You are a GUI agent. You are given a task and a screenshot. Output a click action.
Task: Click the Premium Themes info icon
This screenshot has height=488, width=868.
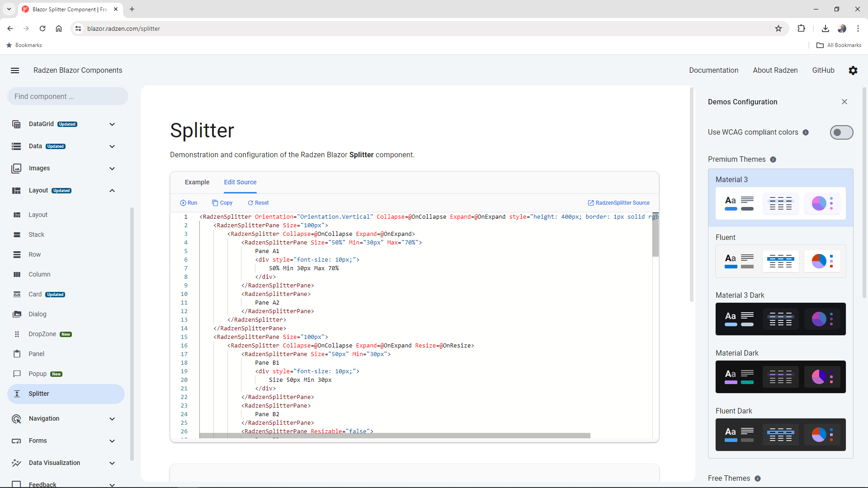click(x=773, y=160)
